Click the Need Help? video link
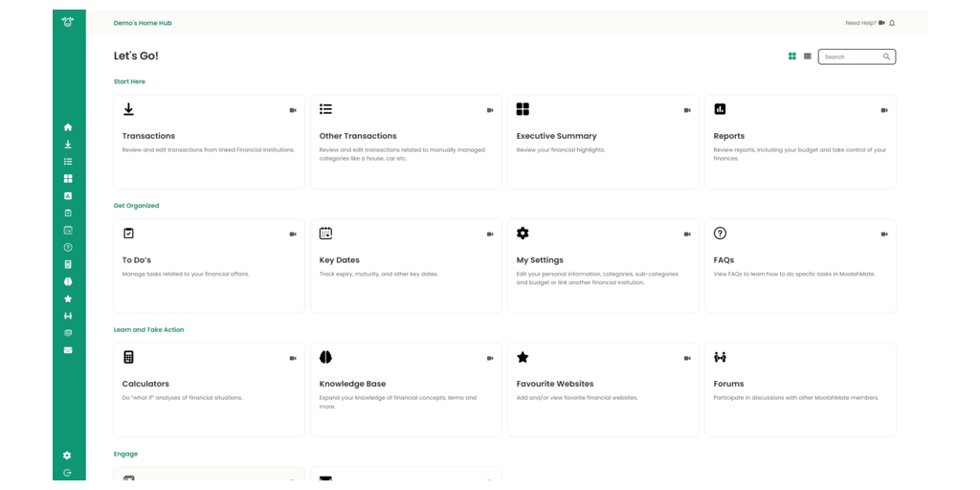Image resolution: width=980 pixels, height=490 pixels. click(x=865, y=23)
